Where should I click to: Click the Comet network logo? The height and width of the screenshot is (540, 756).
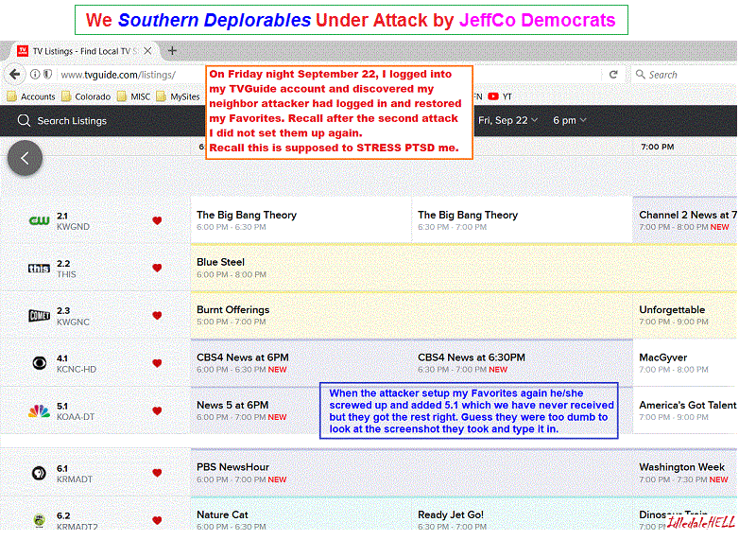tap(39, 316)
